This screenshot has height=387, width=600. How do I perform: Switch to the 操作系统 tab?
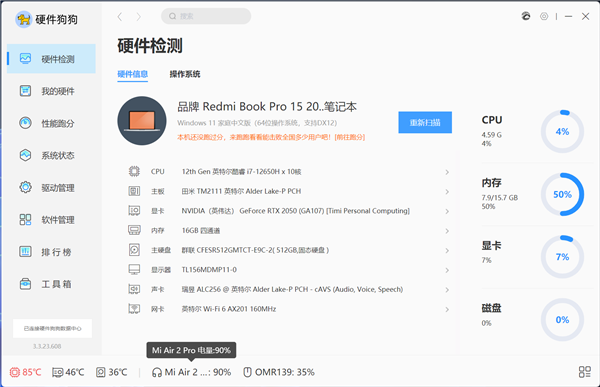185,74
